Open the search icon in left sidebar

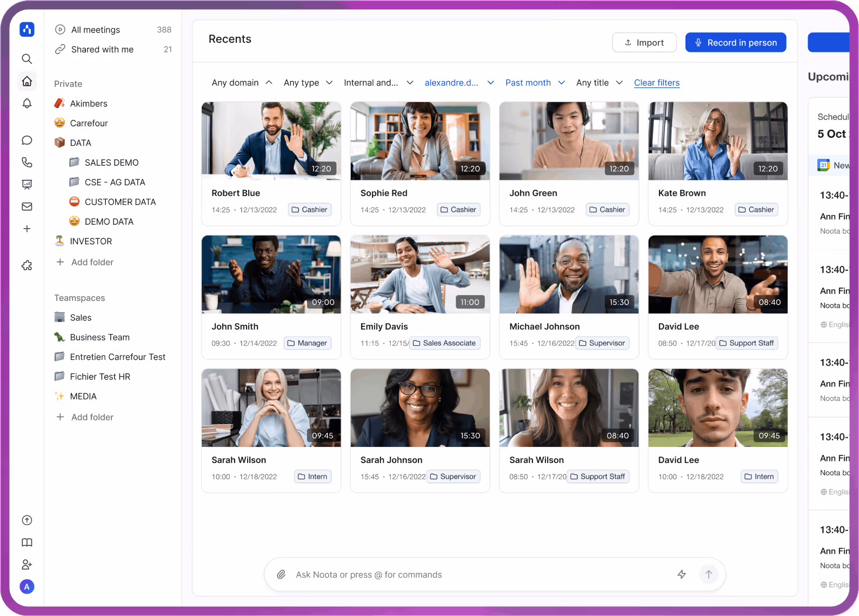pyautogui.click(x=26, y=59)
